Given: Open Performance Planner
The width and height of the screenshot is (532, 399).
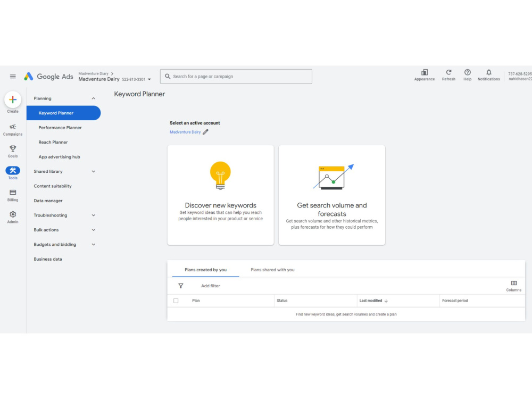Looking at the screenshot, I should coord(60,128).
